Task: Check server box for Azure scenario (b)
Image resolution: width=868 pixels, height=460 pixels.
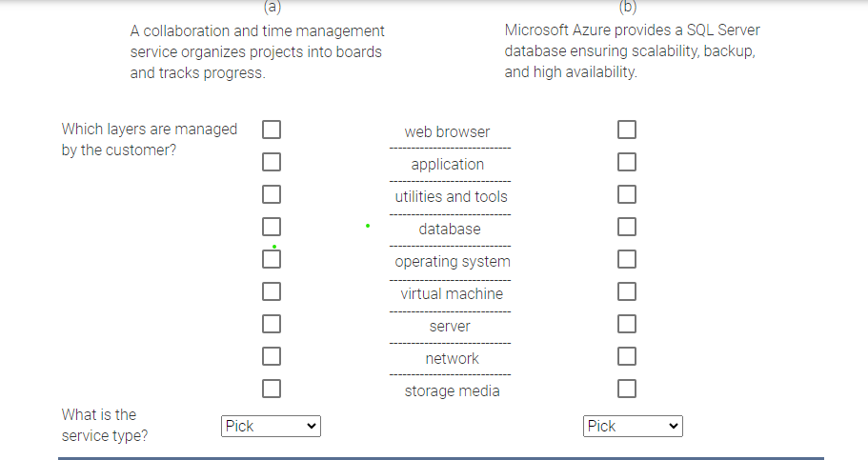Action: (x=627, y=324)
